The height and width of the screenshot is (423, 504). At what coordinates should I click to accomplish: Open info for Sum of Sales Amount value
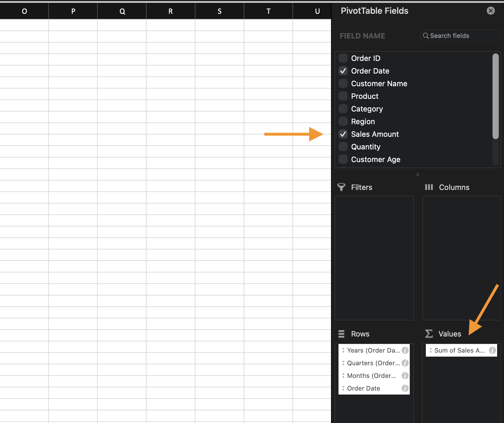pos(492,350)
